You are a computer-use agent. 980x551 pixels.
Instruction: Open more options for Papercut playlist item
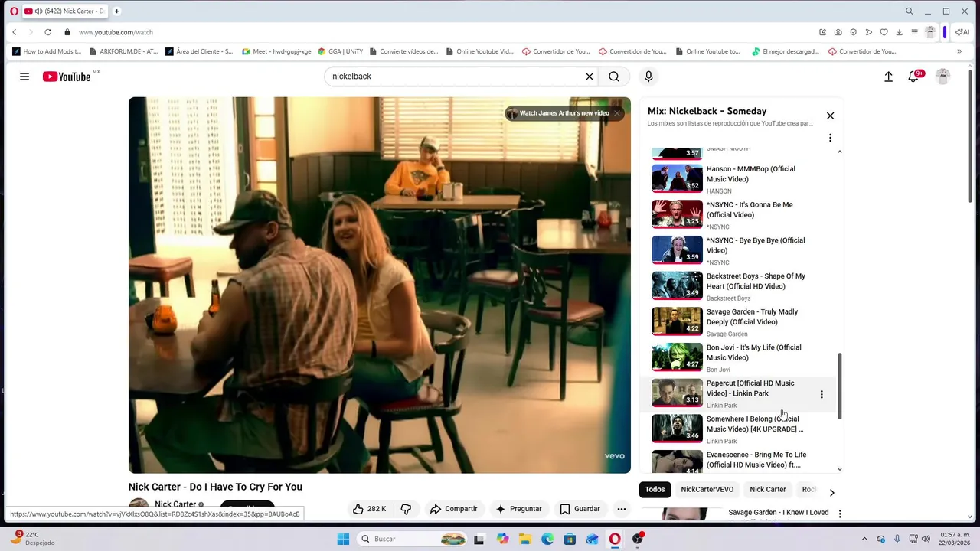pyautogui.click(x=822, y=394)
